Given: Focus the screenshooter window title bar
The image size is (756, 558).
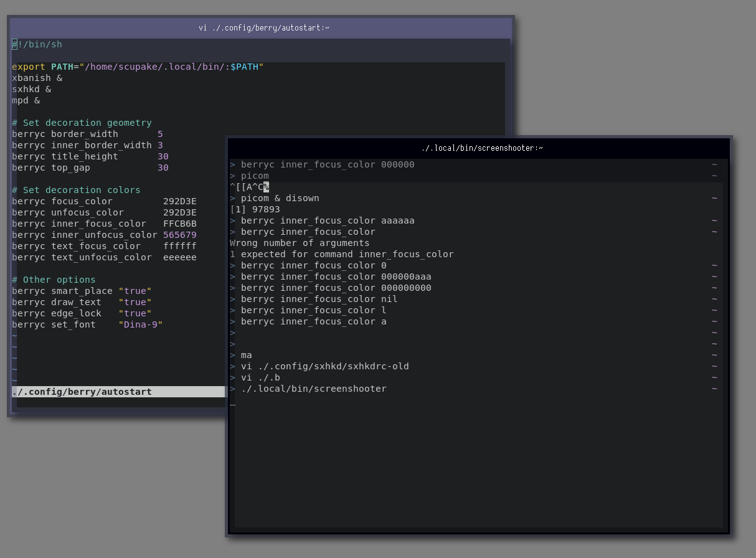Looking at the screenshot, I should pos(479,148).
